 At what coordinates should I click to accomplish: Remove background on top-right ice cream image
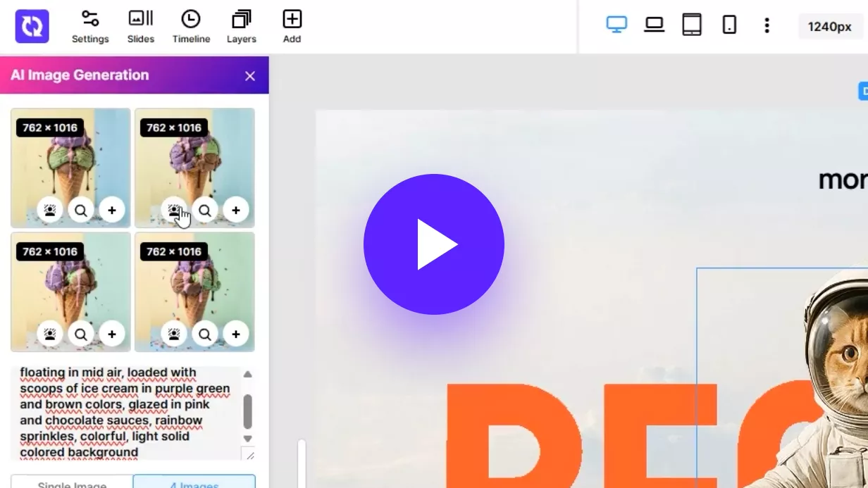click(x=174, y=210)
